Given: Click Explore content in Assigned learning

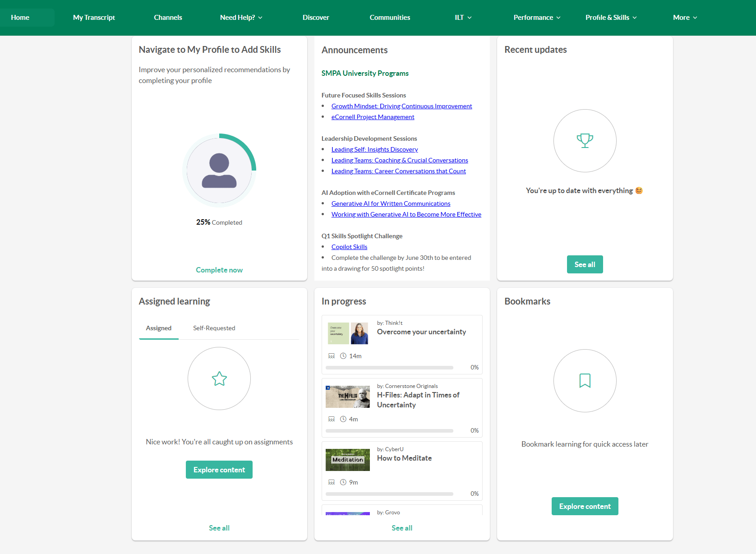Looking at the screenshot, I should tap(219, 470).
